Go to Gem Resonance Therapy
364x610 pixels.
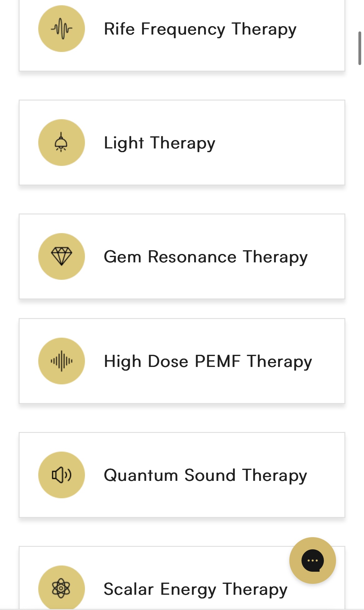click(x=206, y=257)
